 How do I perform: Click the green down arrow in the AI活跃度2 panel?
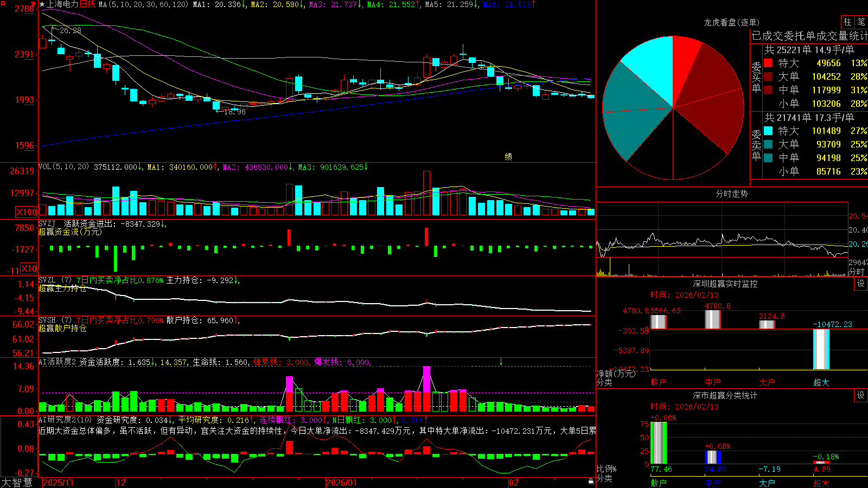(501, 362)
